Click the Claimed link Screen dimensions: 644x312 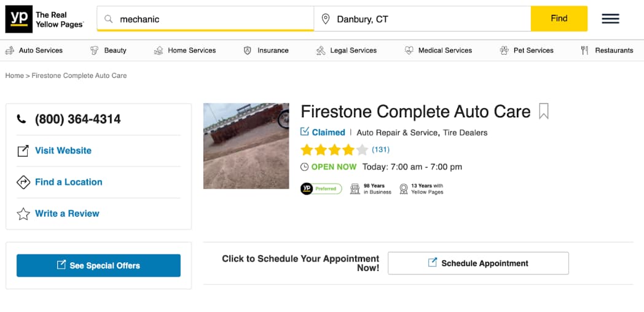coord(329,133)
